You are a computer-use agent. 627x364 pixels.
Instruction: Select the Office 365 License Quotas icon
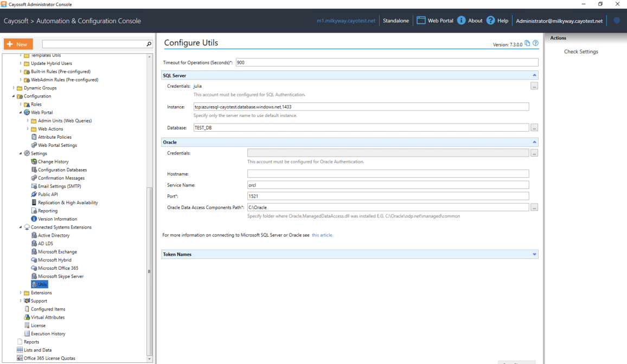[20, 358]
